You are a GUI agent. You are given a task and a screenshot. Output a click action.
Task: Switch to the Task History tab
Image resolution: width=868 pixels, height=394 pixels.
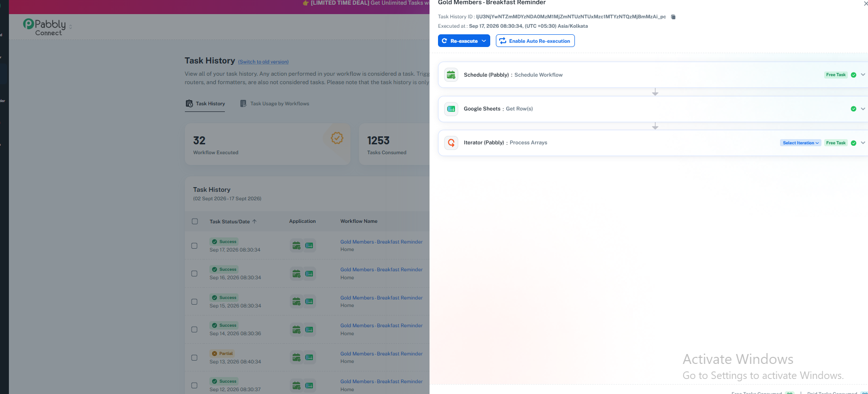click(205, 104)
